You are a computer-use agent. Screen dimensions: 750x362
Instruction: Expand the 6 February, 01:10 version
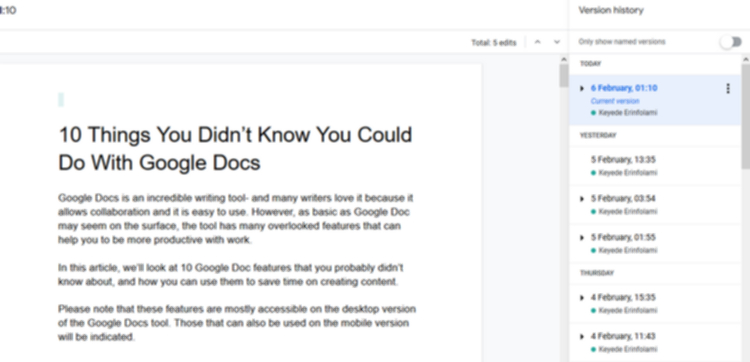click(x=582, y=88)
